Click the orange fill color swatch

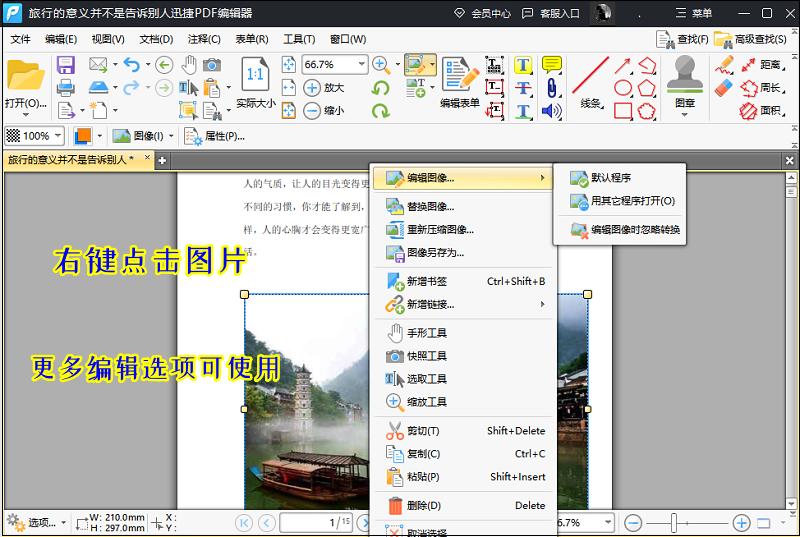click(82, 136)
